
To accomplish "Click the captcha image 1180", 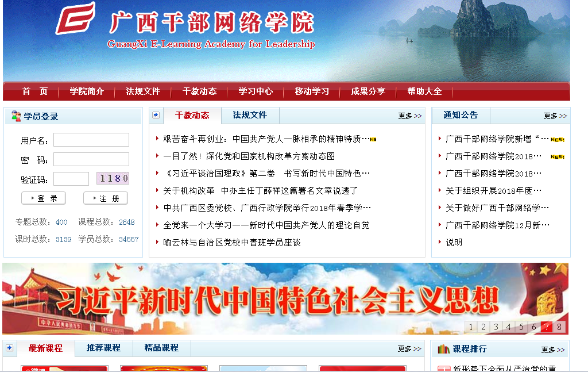I will click(x=113, y=178).
